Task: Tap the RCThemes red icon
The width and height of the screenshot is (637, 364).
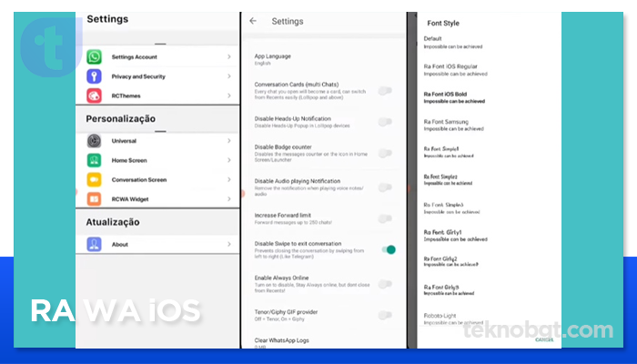Action: pos(95,96)
